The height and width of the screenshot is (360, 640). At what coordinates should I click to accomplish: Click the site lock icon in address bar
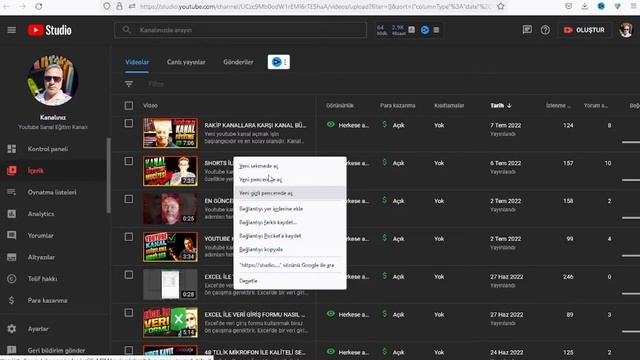tap(119, 6)
